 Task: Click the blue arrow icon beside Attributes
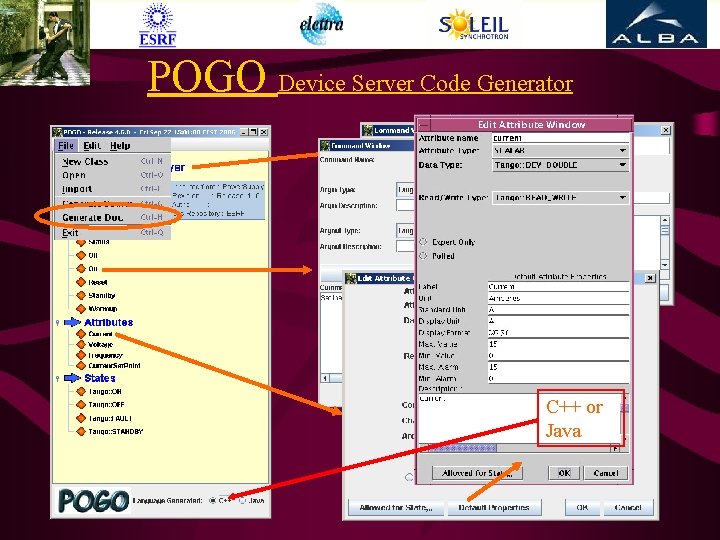72,322
